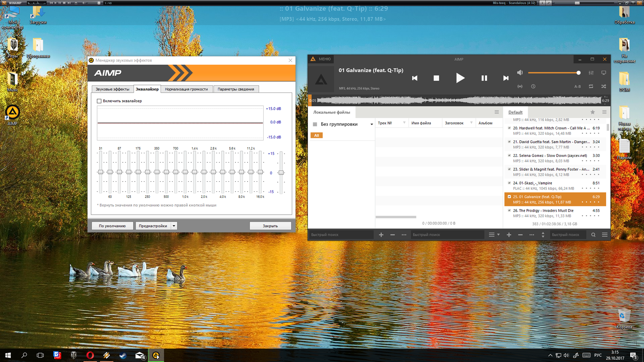
Task: Click Преднастройки button
Action: (x=153, y=226)
